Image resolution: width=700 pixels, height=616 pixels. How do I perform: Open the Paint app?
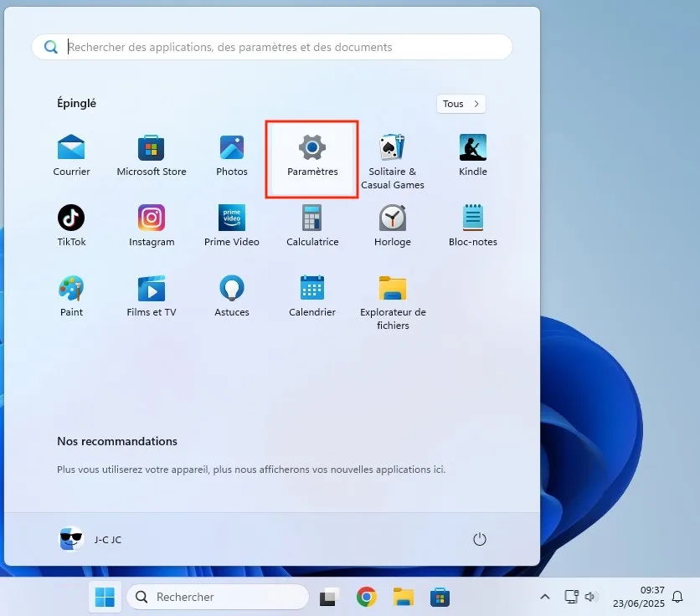(71, 296)
